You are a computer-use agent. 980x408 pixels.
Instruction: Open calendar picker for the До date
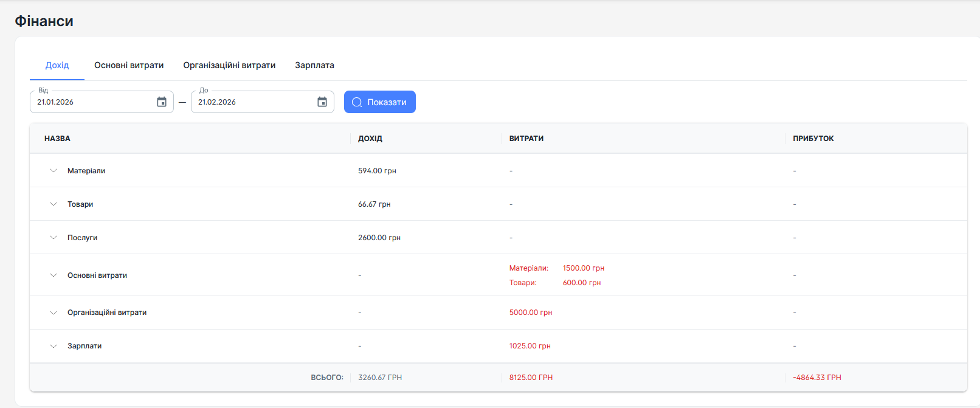coord(322,102)
